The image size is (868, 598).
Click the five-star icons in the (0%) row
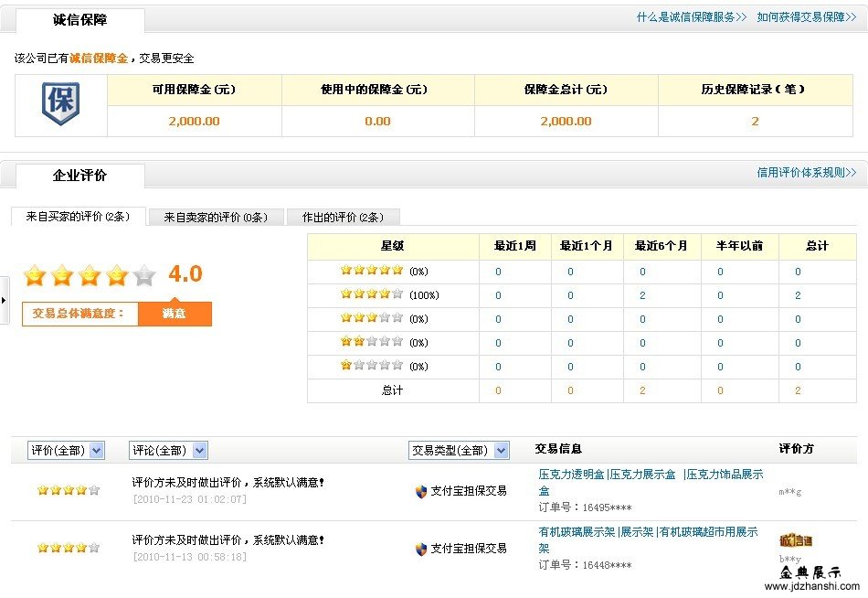pos(372,271)
